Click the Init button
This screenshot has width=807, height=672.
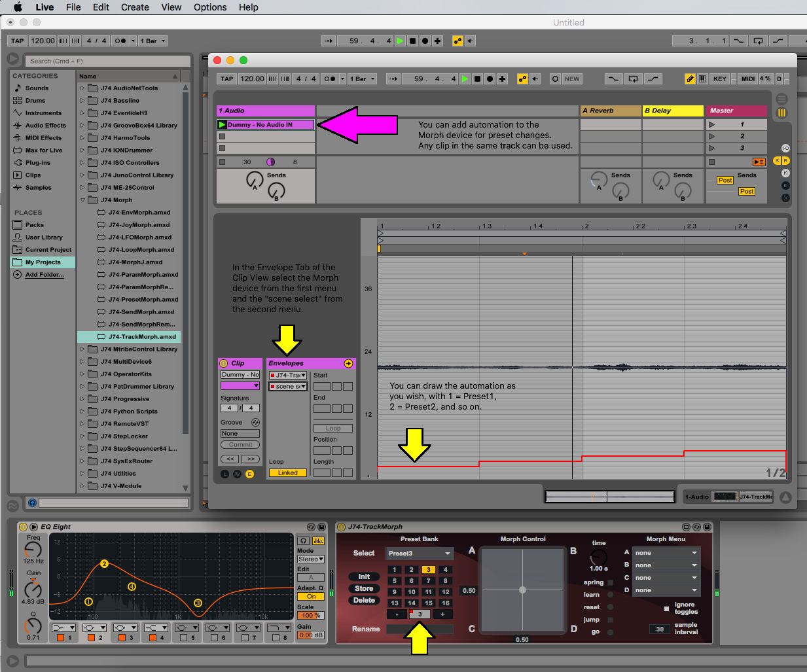pos(364,576)
